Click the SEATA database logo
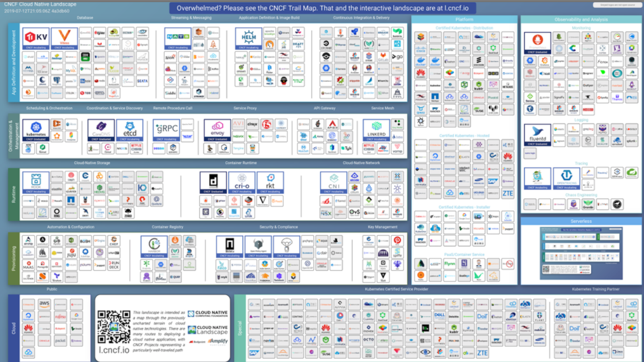Image resolution: width=644 pixels, height=362 pixels. (x=142, y=81)
